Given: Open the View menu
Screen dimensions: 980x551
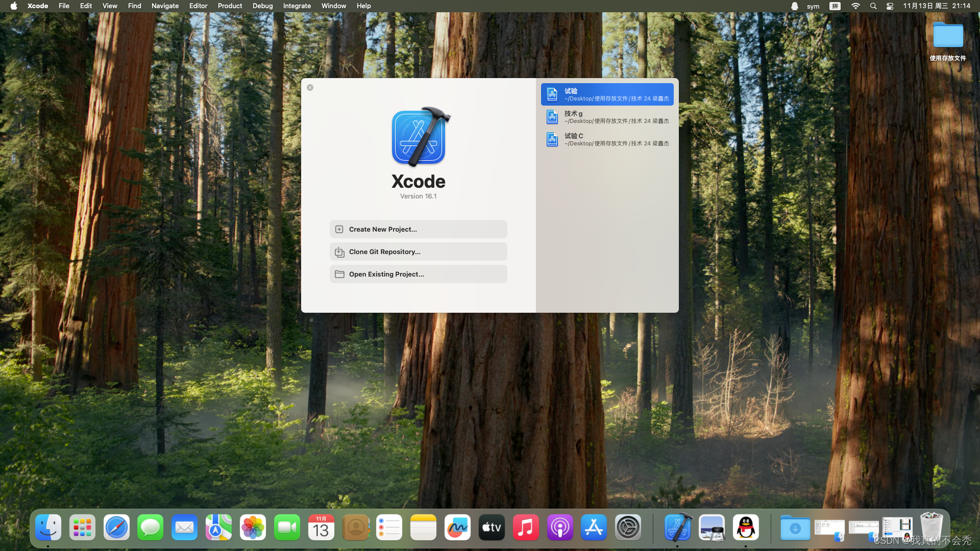Looking at the screenshot, I should pyautogui.click(x=110, y=6).
